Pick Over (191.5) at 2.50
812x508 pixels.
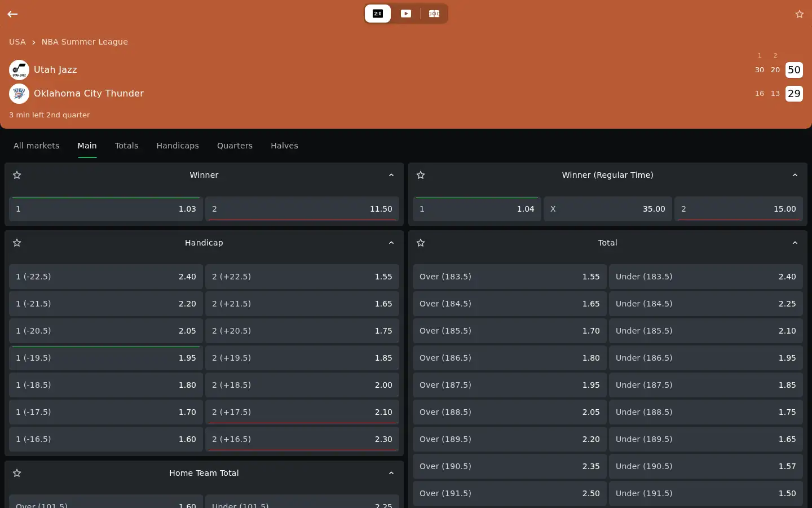pyautogui.click(x=510, y=493)
